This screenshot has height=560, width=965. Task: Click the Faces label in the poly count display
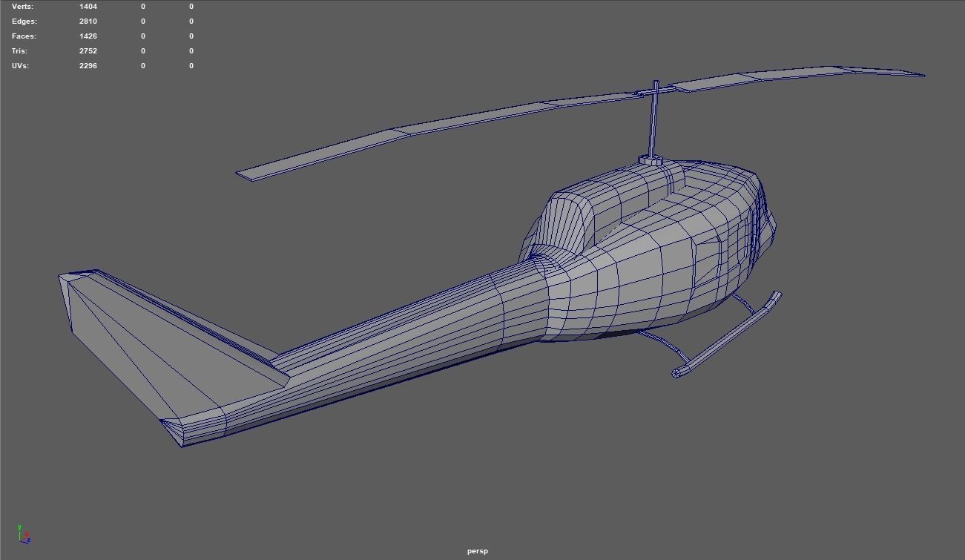pyautogui.click(x=24, y=36)
